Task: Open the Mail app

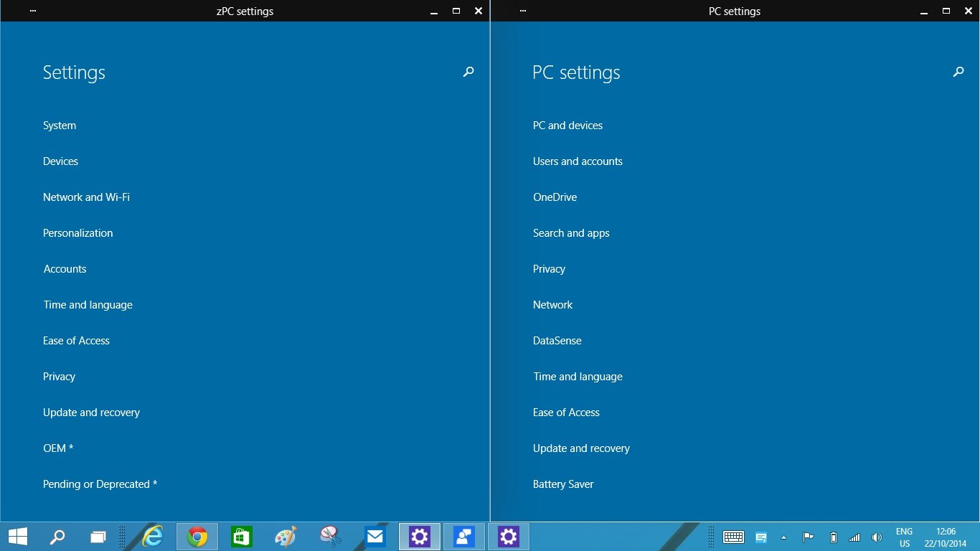Action: pyautogui.click(x=375, y=536)
